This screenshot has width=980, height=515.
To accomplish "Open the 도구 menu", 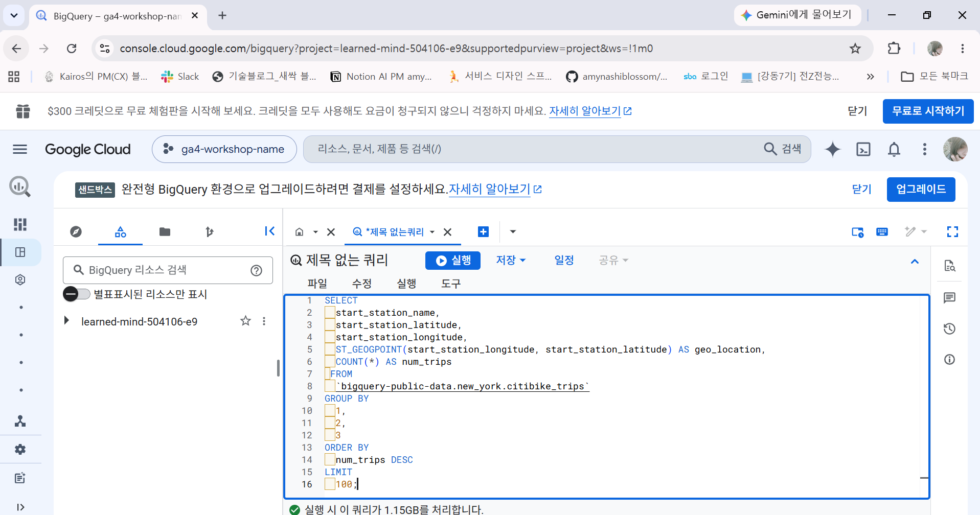I will click(x=451, y=284).
